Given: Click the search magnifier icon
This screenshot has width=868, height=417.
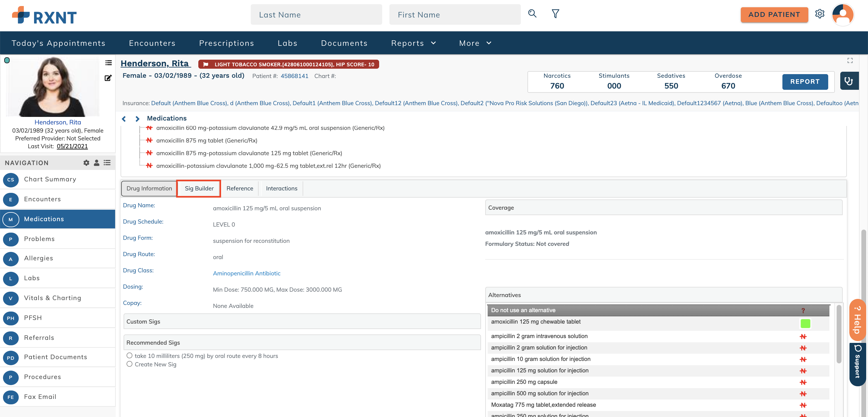Looking at the screenshot, I should click(x=532, y=14).
